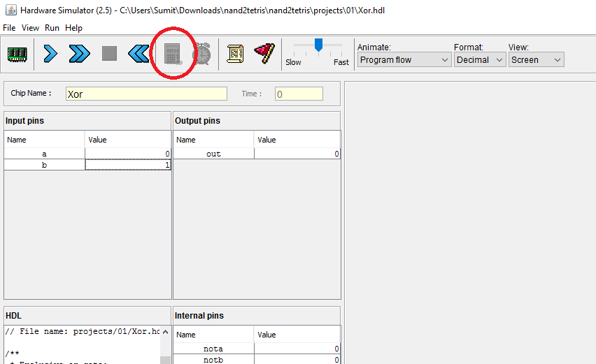Open the Format Decimal dropdown

tap(479, 60)
